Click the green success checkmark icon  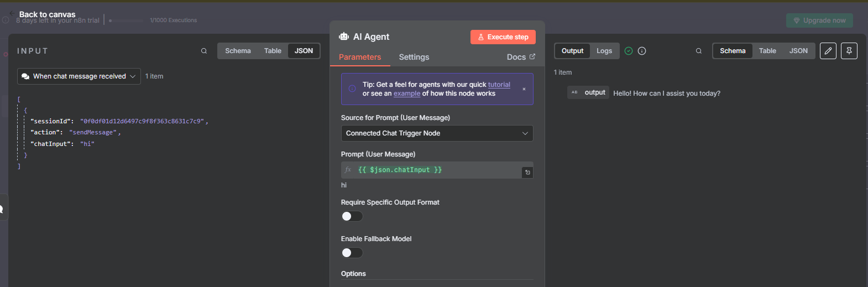629,51
